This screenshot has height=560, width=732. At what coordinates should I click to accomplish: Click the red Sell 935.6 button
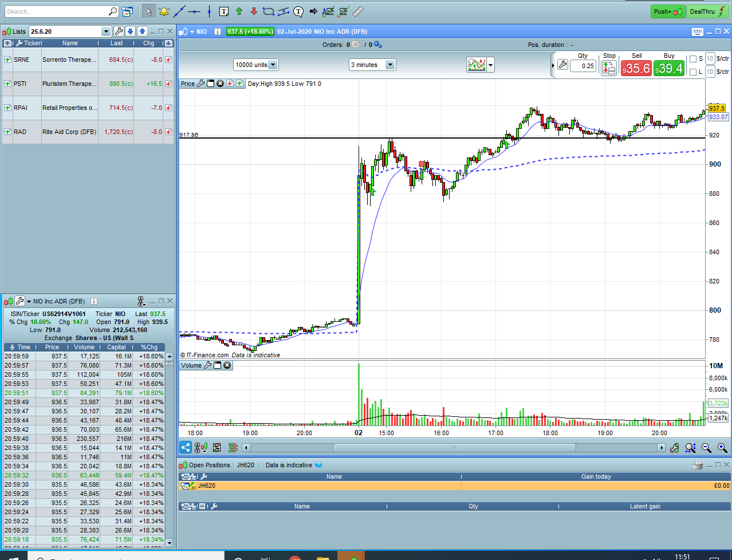click(x=636, y=68)
